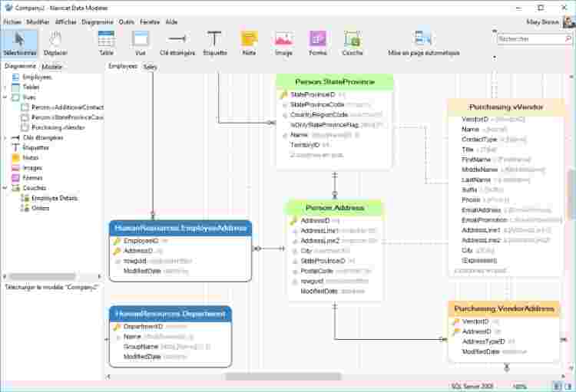Open the Aide menu
This screenshot has width=576, height=392.
171,22
